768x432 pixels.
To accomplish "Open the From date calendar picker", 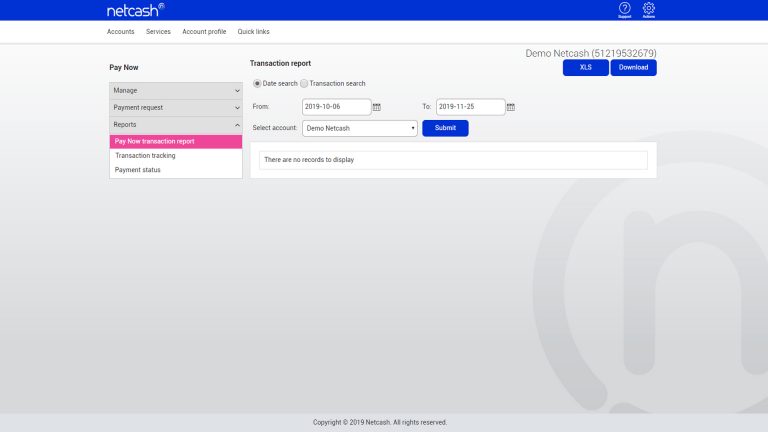I will (377, 107).
